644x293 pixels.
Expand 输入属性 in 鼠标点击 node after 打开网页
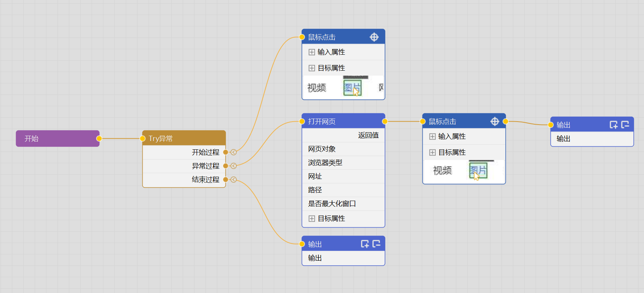pos(433,136)
